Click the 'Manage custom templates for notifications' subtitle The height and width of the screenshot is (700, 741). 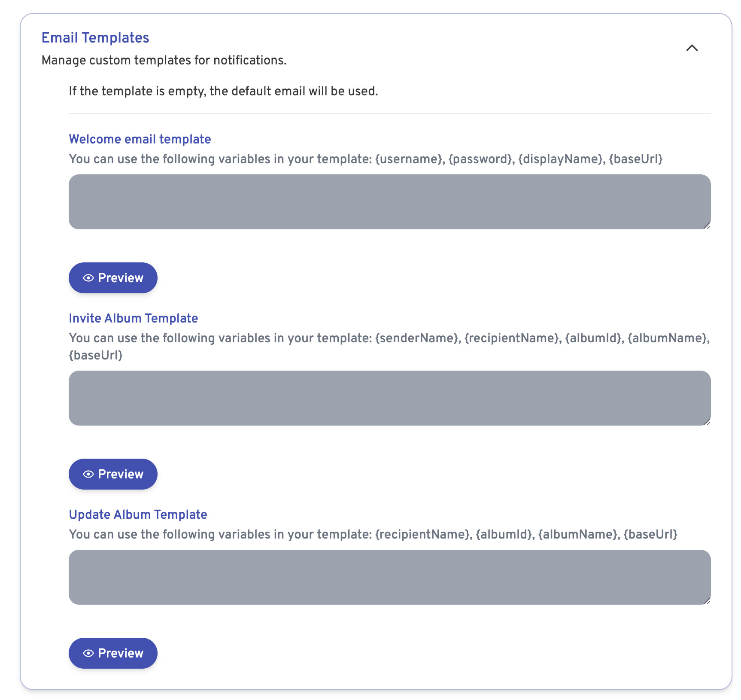(164, 60)
